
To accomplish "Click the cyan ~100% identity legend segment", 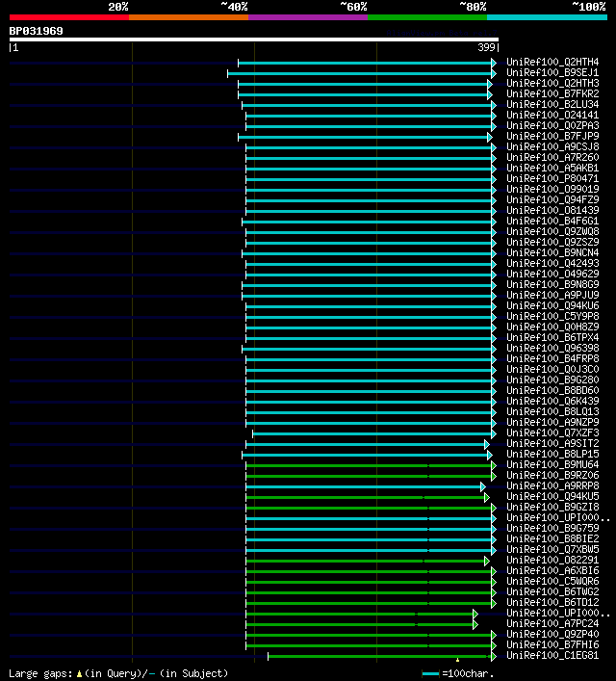I will tap(547, 17).
